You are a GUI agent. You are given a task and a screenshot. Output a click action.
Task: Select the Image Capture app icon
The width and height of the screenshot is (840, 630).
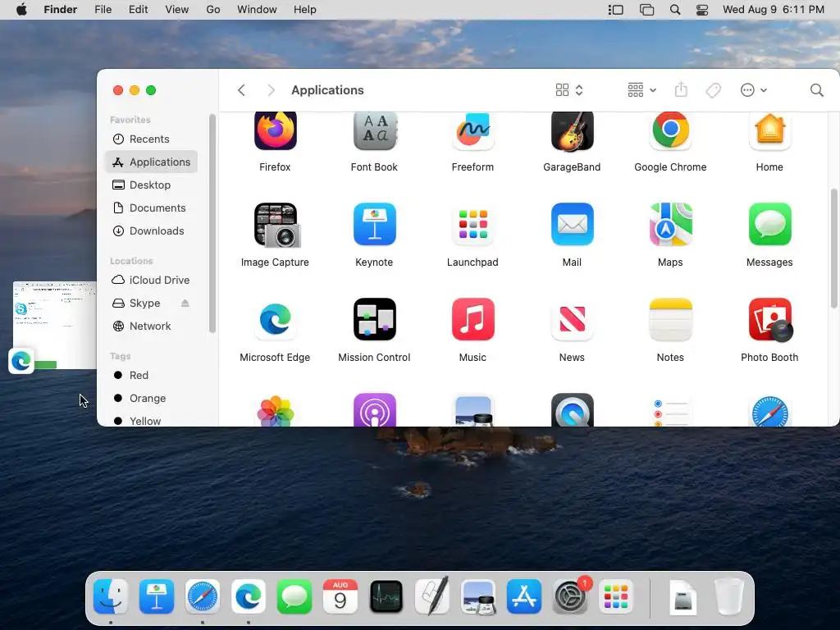[277, 225]
